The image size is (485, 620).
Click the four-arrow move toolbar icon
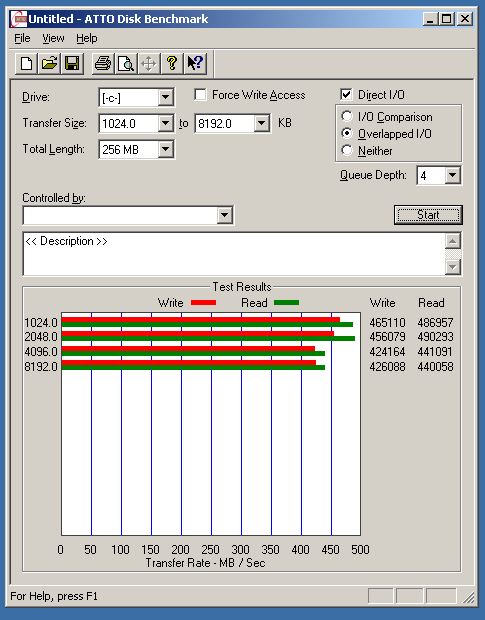pos(149,63)
